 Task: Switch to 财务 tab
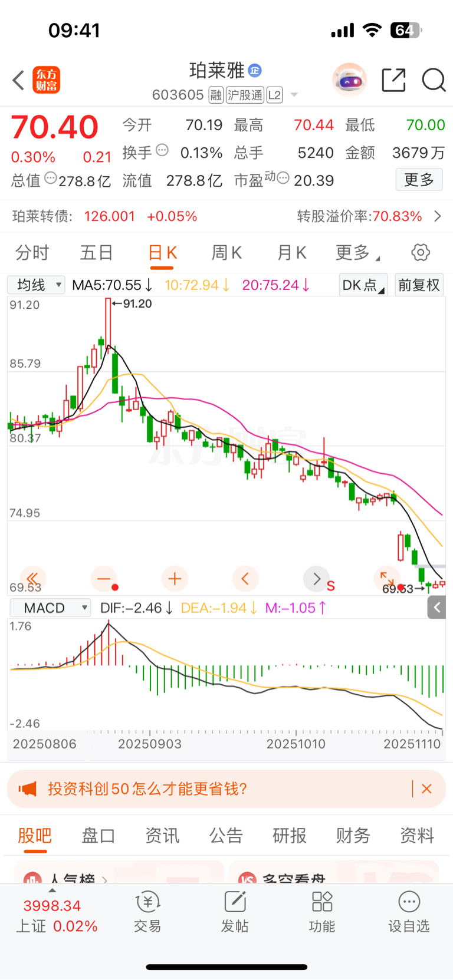coord(353,835)
